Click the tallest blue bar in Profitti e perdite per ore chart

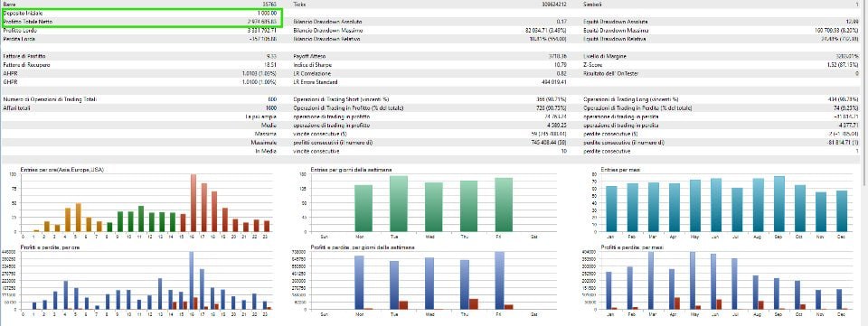click(191, 280)
